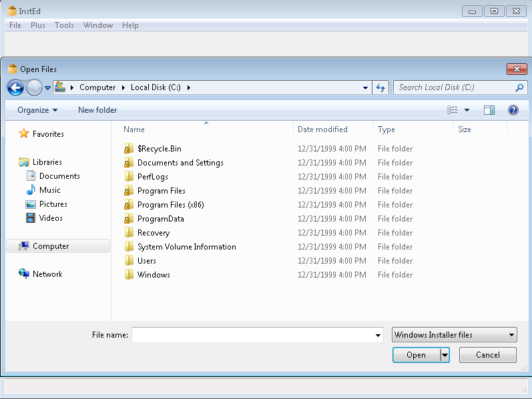Click the Open button
This screenshot has height=399, width=532.
click(x=417, y=355)
